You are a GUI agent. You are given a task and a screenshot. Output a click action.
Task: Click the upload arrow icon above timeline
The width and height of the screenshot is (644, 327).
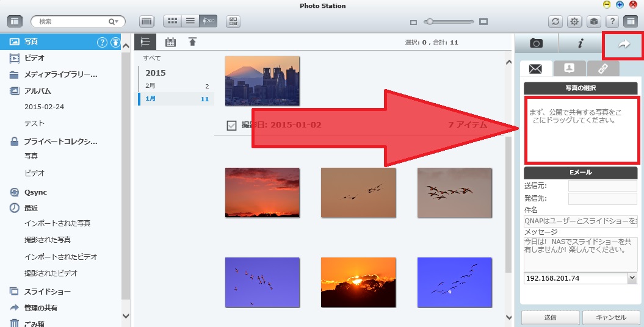(x=193, y=41)
